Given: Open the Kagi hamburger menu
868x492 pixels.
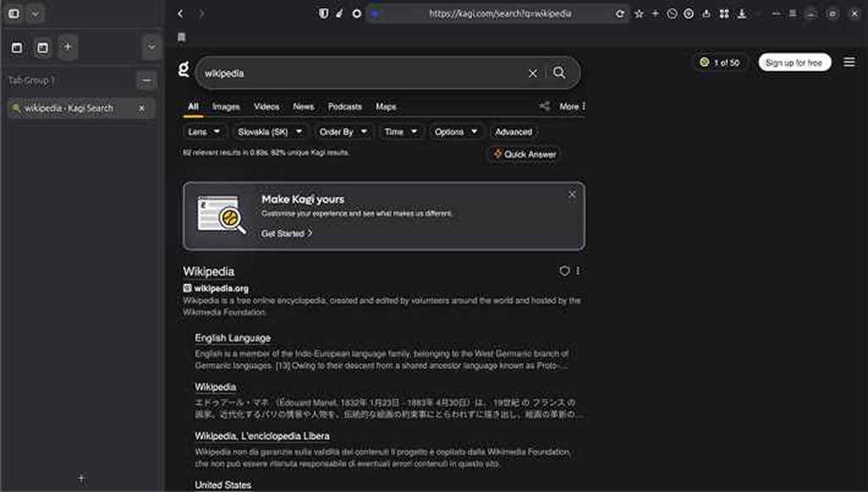Looking at the screenshot, I should pos(849,62).
